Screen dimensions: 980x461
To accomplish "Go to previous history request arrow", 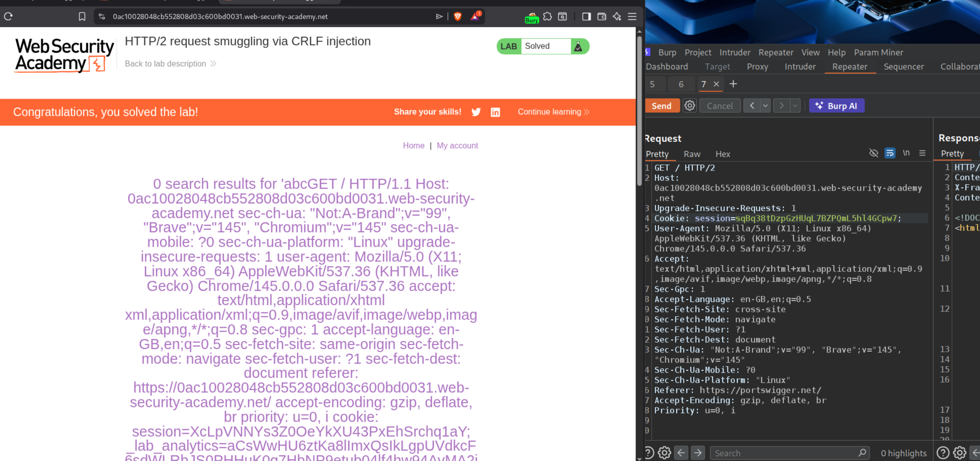I will 752,106.
